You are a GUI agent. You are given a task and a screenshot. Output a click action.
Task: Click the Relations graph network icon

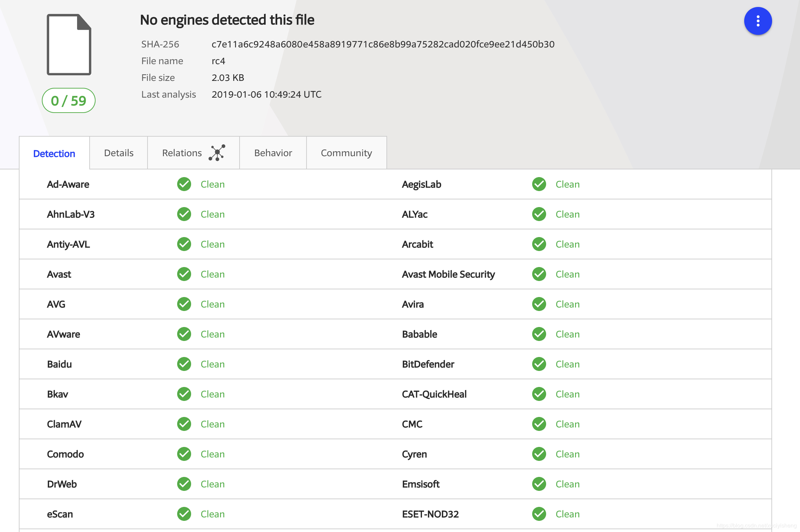(217, 153)
